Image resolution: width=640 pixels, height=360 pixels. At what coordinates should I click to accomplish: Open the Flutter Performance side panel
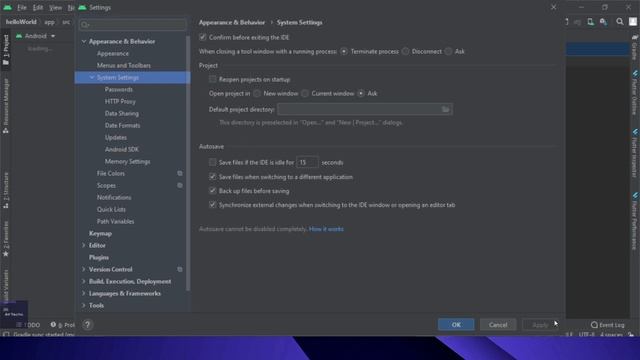pyautogui.click(x=635, y=221)
